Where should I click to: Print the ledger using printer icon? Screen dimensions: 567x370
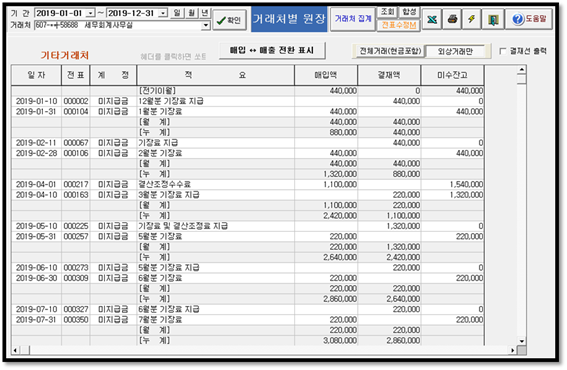point(452,19)
